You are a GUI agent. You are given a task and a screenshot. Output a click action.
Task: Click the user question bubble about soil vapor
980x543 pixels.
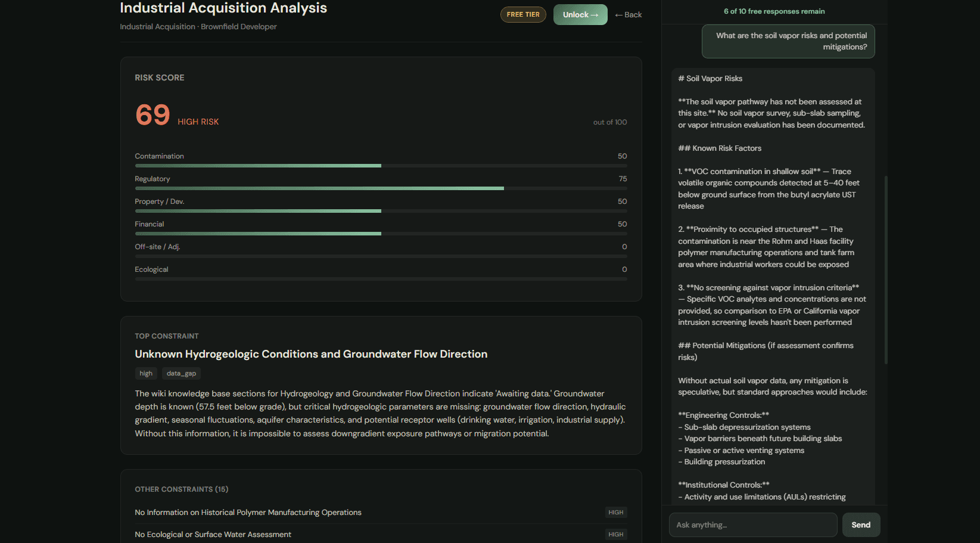pyautogui.click(x=788, y=41)
